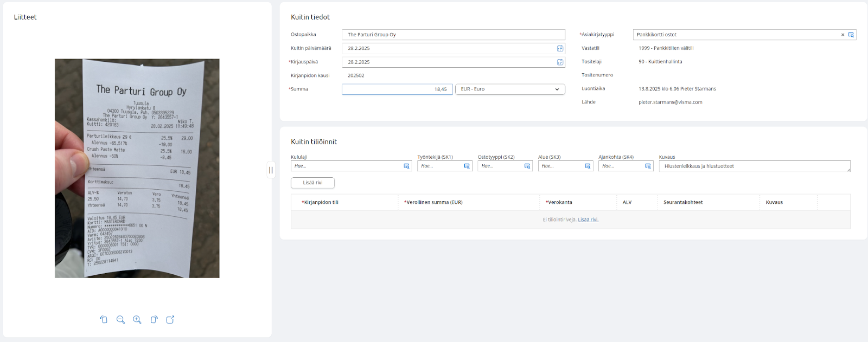
Task: Open calendar picker for Kuitin päivämäärä
Action: click(560, 48)
